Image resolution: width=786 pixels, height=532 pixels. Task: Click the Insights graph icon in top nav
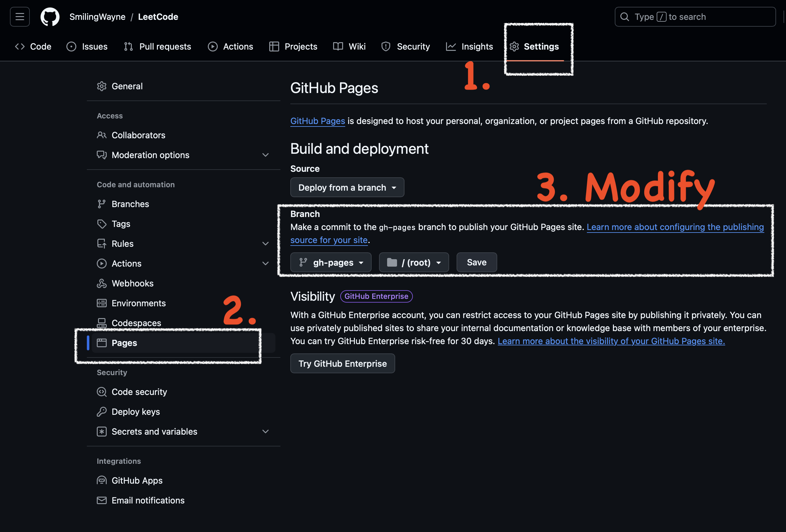tap(451, 46)
